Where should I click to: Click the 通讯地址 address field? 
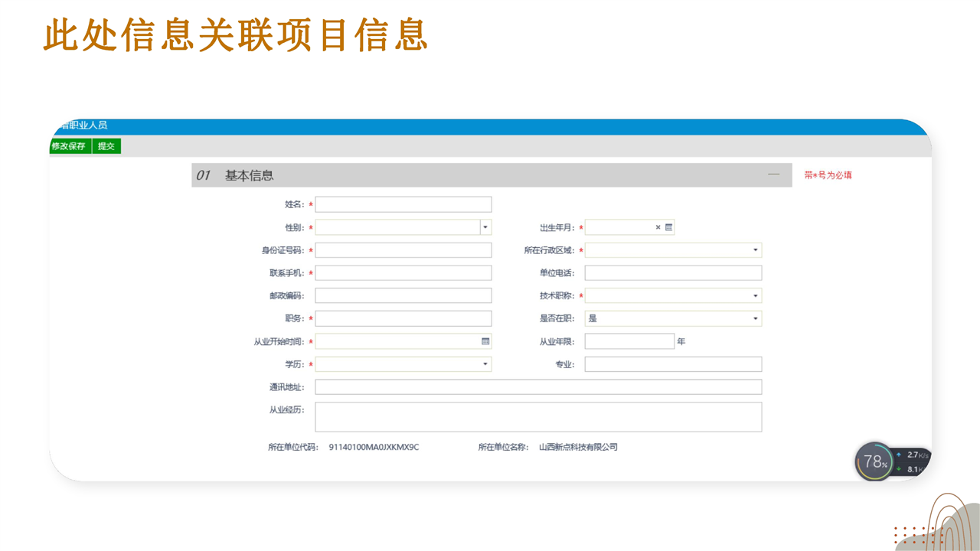538,387
